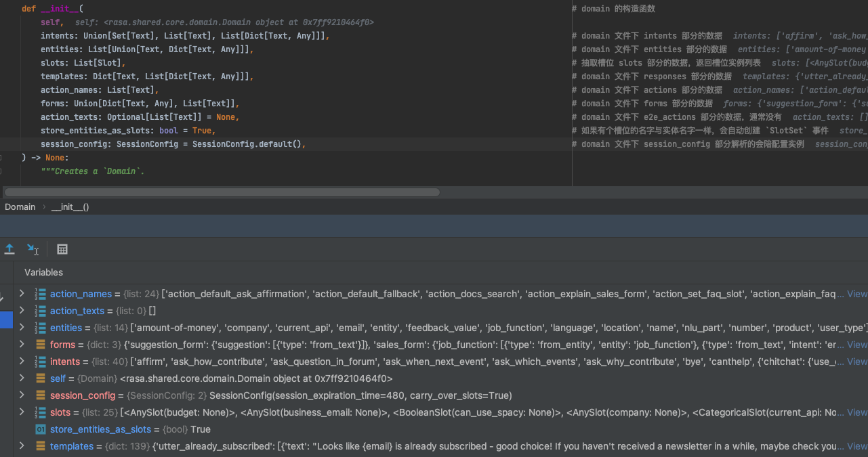Click the 'templates: Dict[Text, ...' parameter line

tap(147, 77)
